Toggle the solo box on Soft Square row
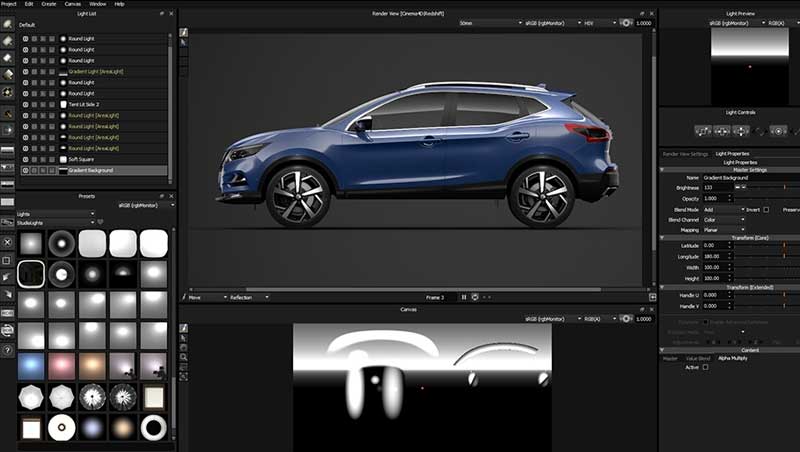Viewport: 800px width, 452px height. (34, 159)
